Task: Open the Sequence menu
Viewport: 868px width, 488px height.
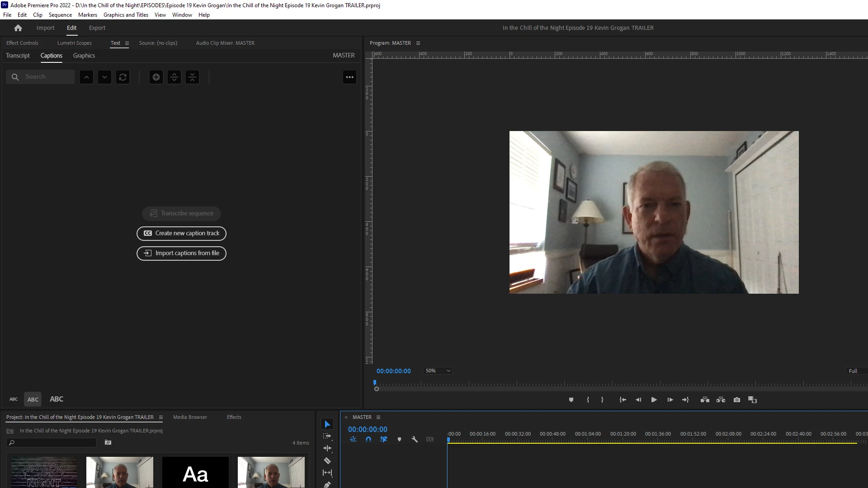Action: [60, 15]
